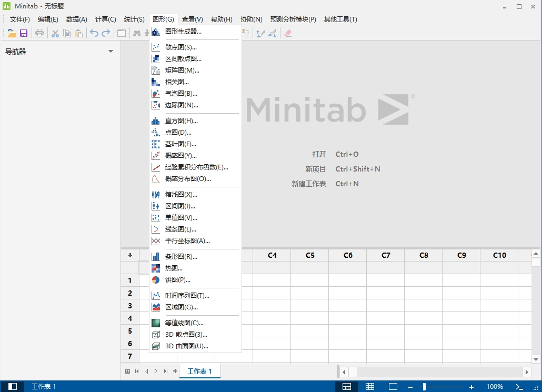Screen dimensions: 542x392
Task: Click the bubble plot icon in Graph menu
Action: tap(156, 93)
